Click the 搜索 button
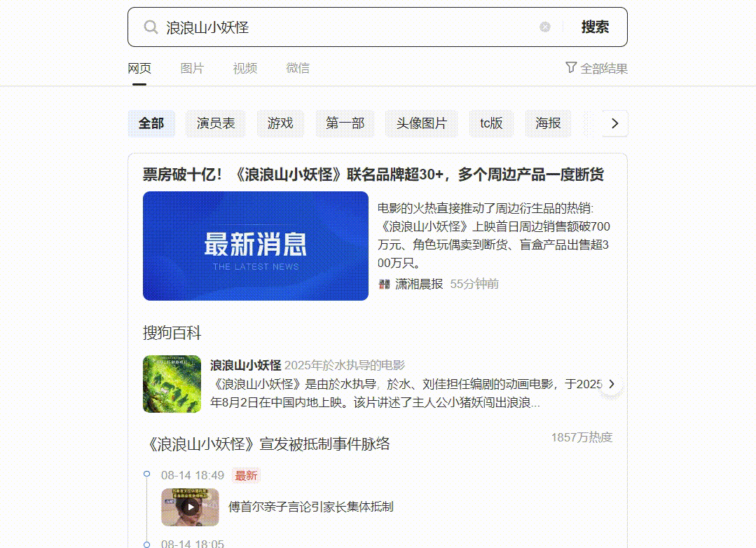Image resolution: width=756 pixels, height=548 pixels. [595, 27]
